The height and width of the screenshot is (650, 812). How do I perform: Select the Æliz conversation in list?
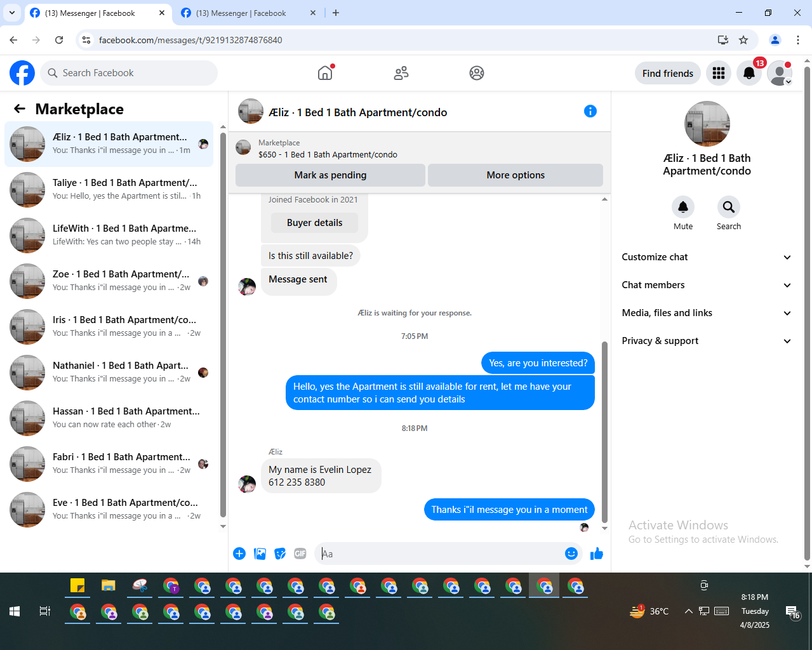point(109,144)
